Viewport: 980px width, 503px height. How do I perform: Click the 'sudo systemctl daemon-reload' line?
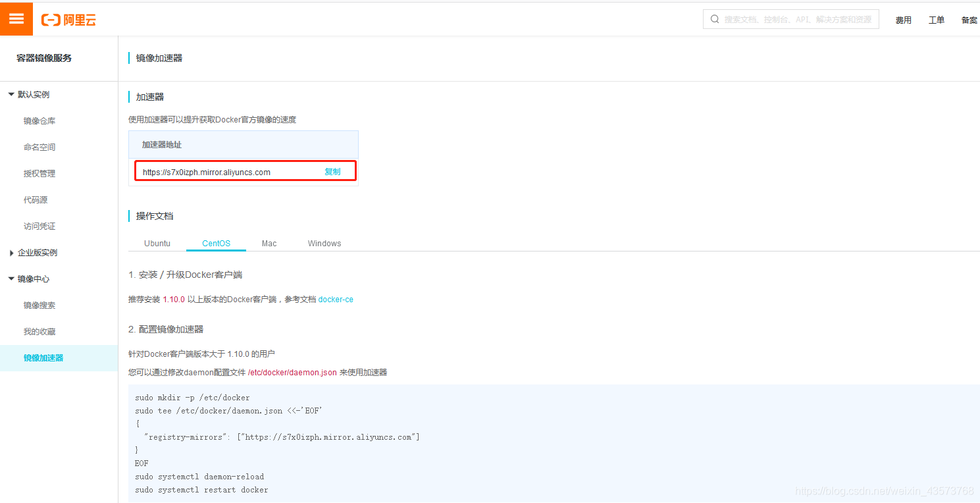[x=199, y=477]
